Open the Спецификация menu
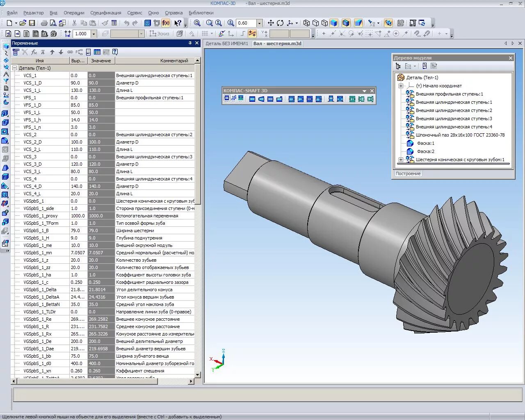Screen dimensions: 525x420 click(106, 13)
